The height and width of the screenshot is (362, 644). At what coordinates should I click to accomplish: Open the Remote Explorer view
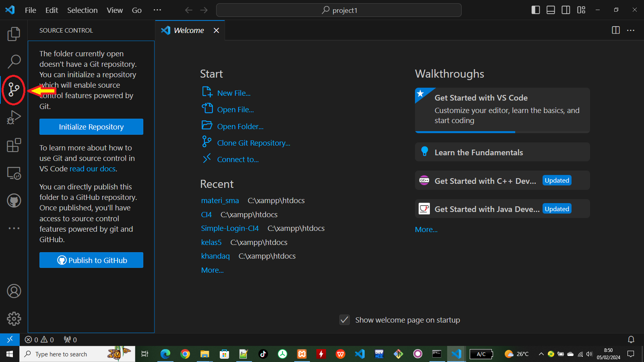click(14, 173)
